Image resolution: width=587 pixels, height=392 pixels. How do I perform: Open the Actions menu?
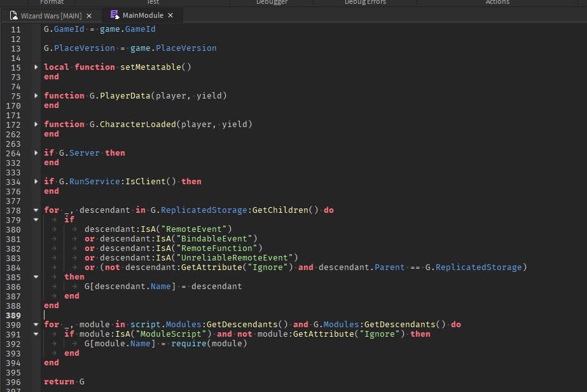497,3
